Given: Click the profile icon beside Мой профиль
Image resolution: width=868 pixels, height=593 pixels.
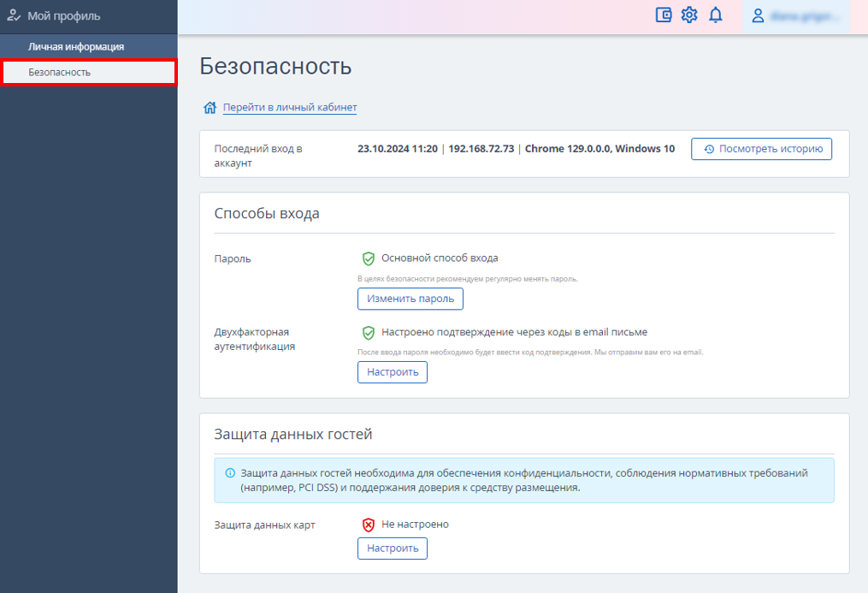Looking at the screenshot, I should tap(14, 15).
